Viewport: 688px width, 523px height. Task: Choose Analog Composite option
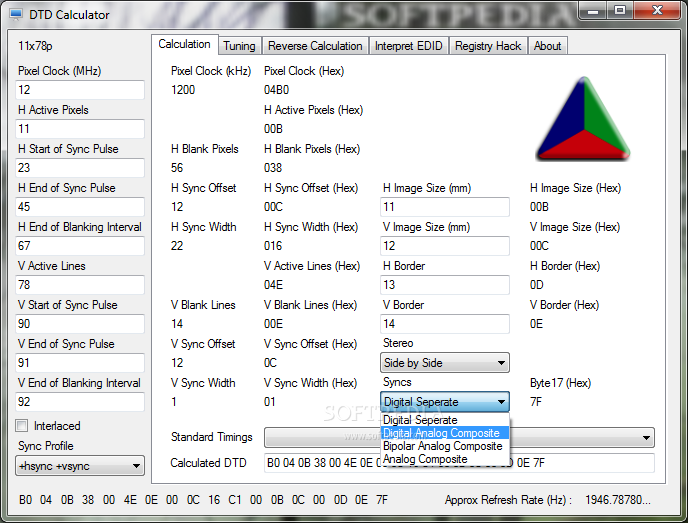[x=445, y=459]
